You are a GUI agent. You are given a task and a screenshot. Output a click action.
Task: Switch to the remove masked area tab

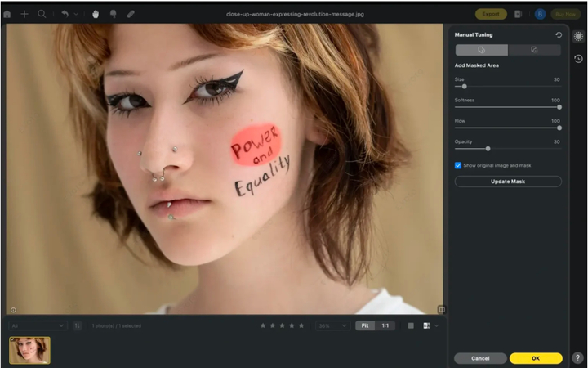coord(534,50)
